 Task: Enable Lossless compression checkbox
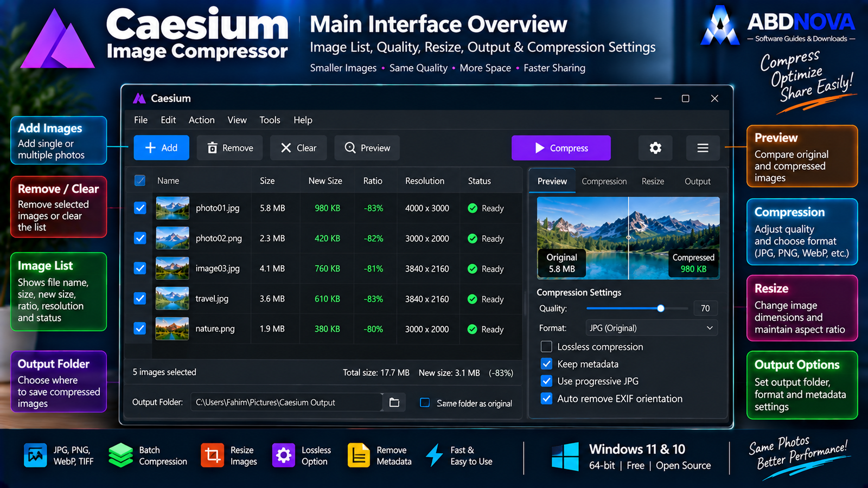point(546,346)
